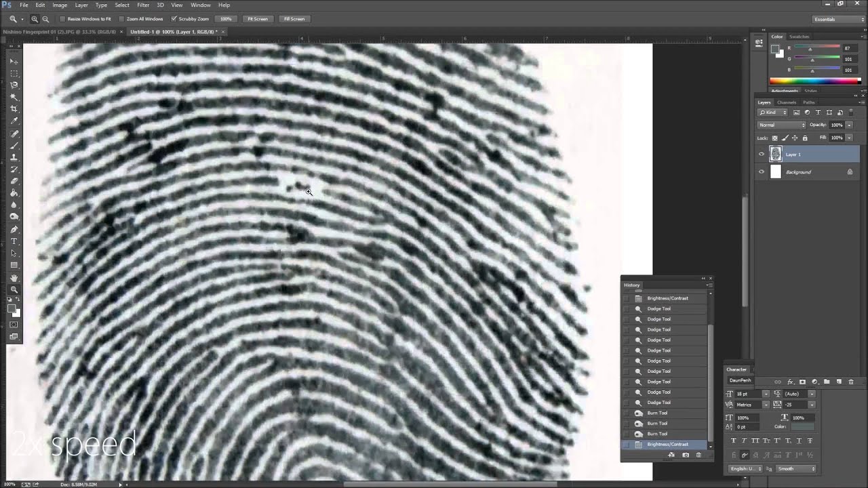Delete layer with Layers panel trash icon

click(851, 382)
